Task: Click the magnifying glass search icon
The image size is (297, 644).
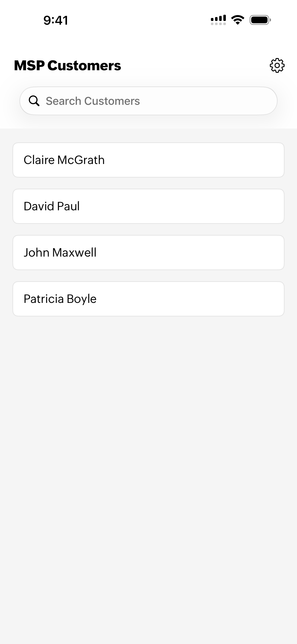Action: pos(34,101)
